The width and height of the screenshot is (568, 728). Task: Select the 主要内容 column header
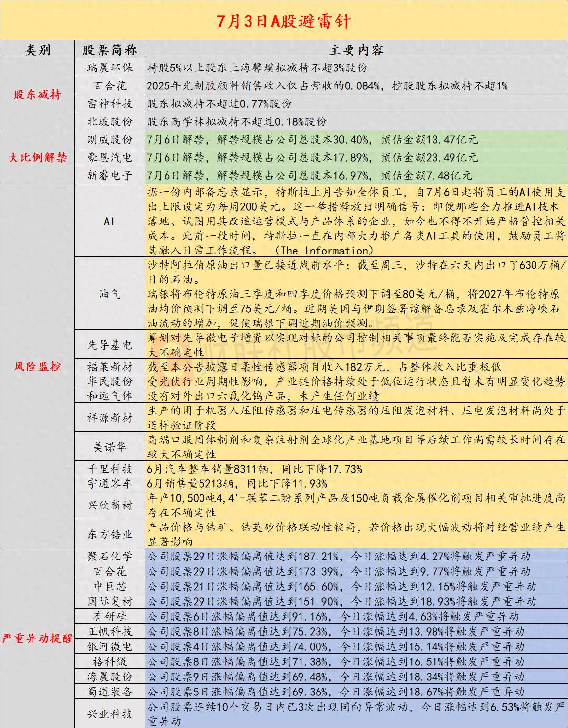[356, 50]
